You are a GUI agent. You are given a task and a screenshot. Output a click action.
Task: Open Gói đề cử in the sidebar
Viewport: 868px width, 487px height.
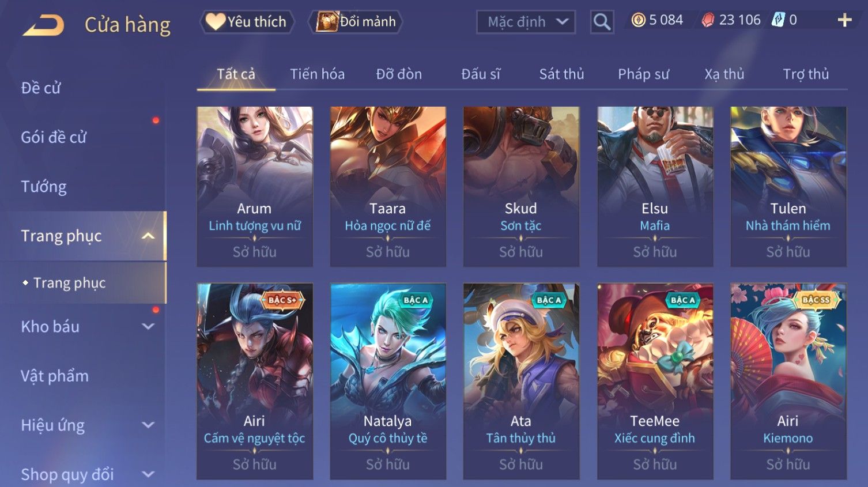tap(54, 137)
